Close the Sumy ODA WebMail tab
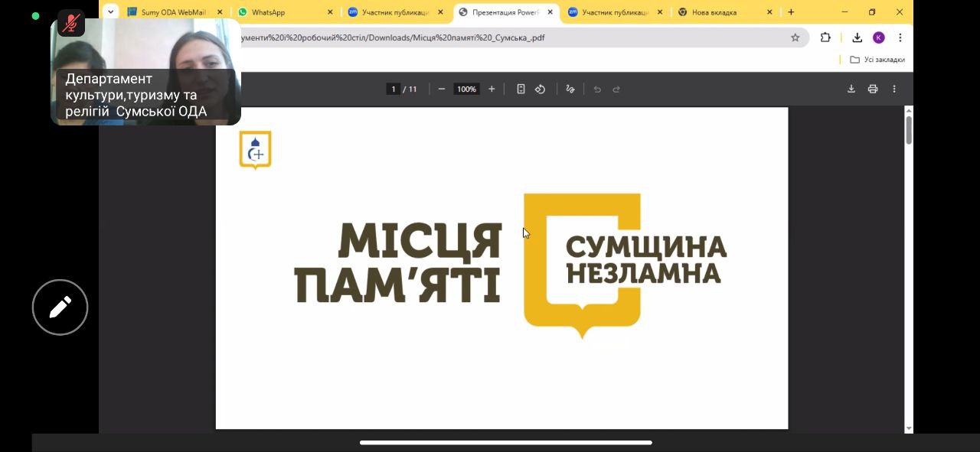Image resolution: width=980 pixels, height=452 pixels. [220, 12]
